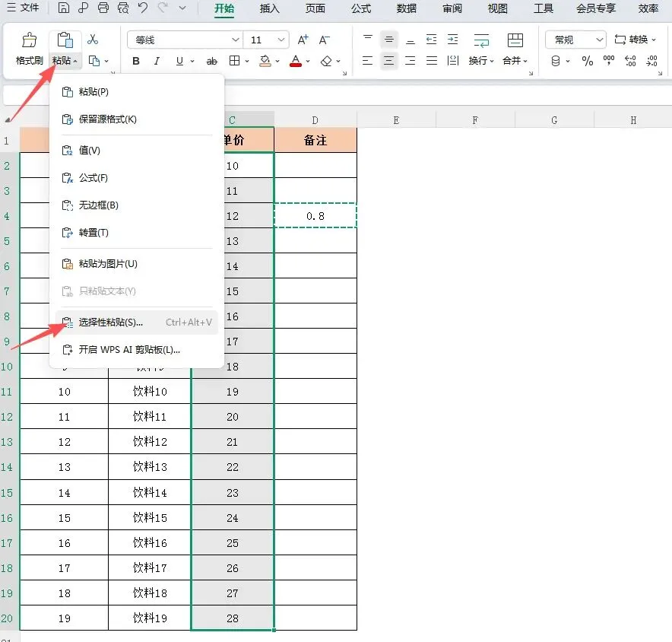Toggle Underline formatting

pyautogui.click(x=179, y=62)
